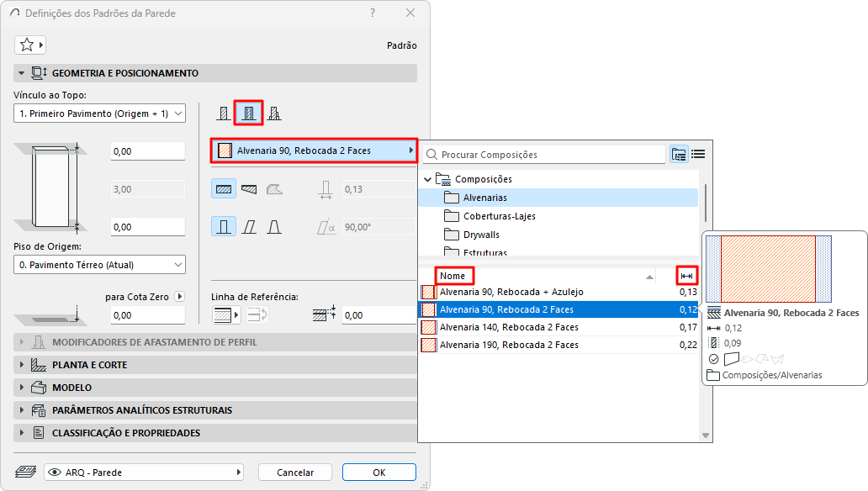Click the para Cota Zero 0,00 field
This screenshot has width=868, height=491.
(x=148, y=315)
